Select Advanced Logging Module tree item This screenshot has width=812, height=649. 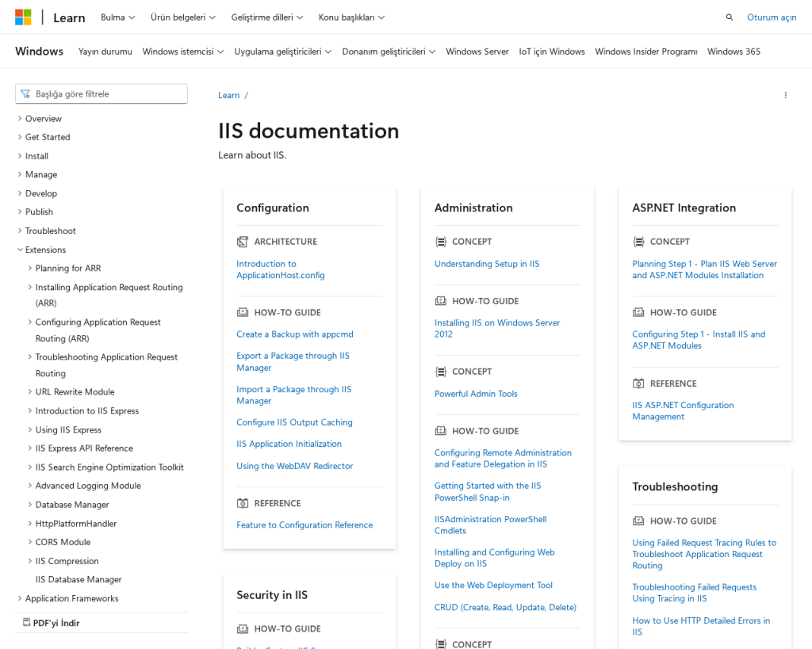(88, 486)
